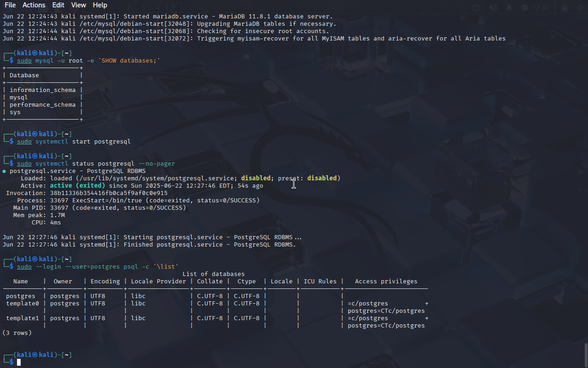Click the 'Triggering myisam-recover' log line
Screen dimensions: 588x368
[x=254, y=39]
